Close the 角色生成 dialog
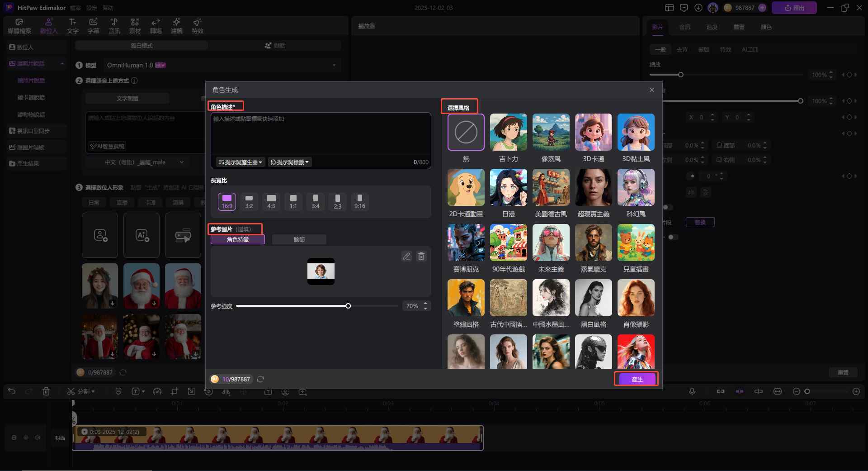 point(651,90)
